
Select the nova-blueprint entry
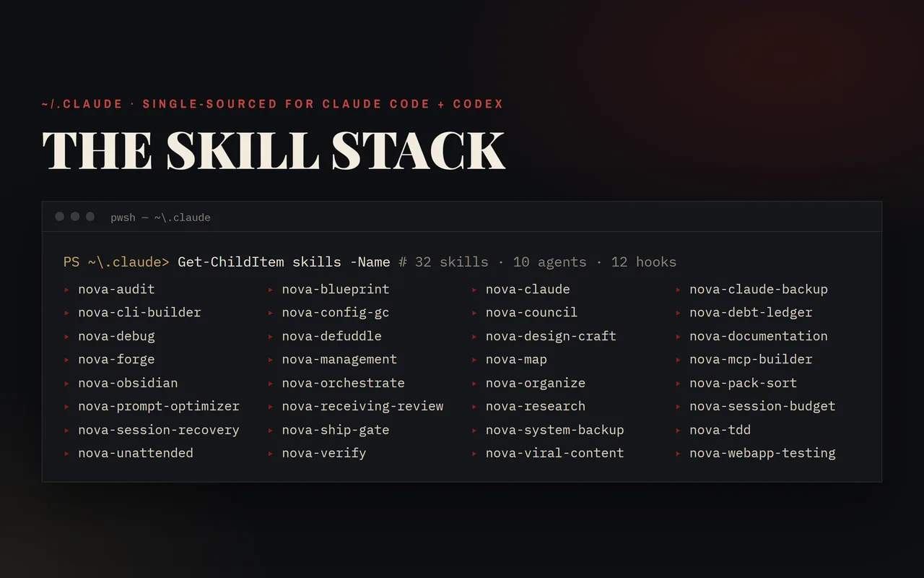pyautogui.click(x=336, y=289)
